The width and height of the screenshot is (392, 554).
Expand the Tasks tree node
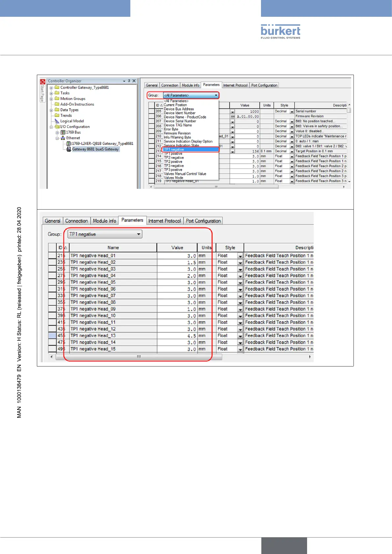[51, 93]
